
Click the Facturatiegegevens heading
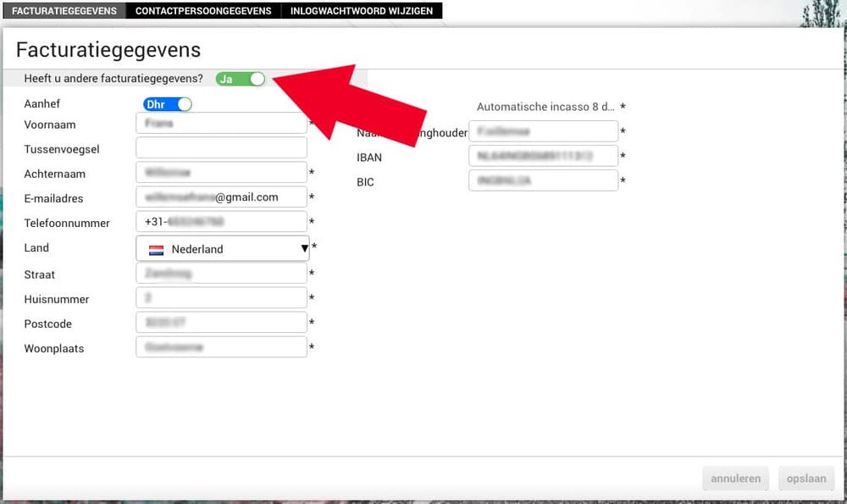pos(108,50)
